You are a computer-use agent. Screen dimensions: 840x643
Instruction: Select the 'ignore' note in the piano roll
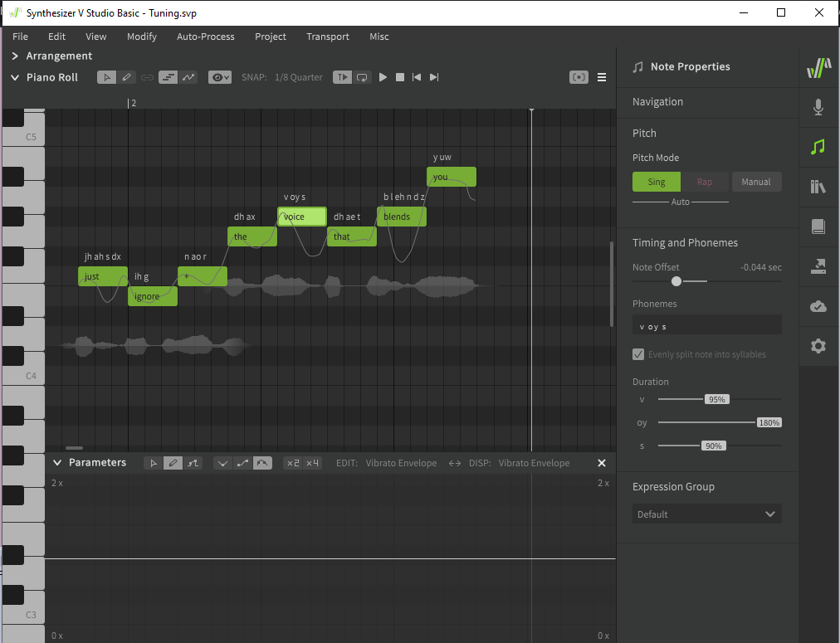(x=153, y=296)
